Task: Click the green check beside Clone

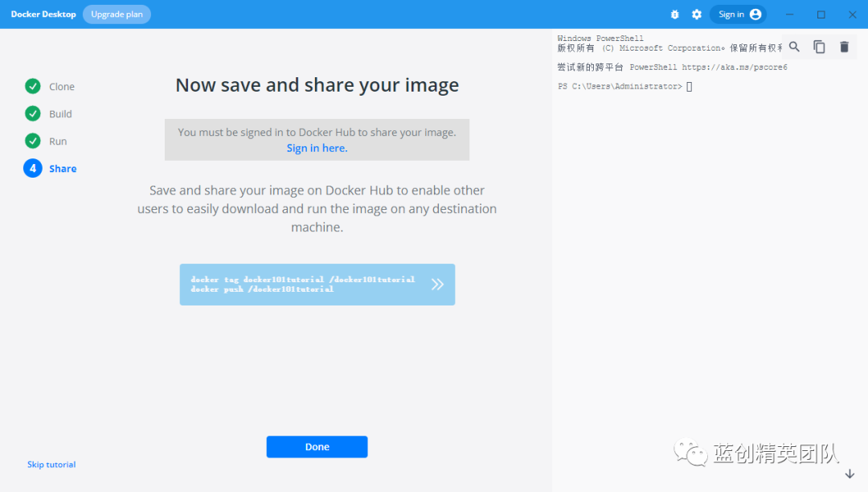Action: pos(33,86)
